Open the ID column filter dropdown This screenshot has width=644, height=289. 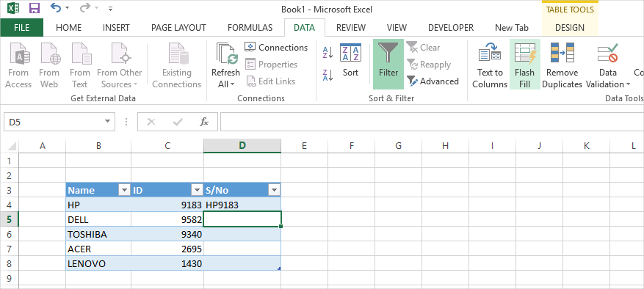pyautogui.click(x=197, y=190)
